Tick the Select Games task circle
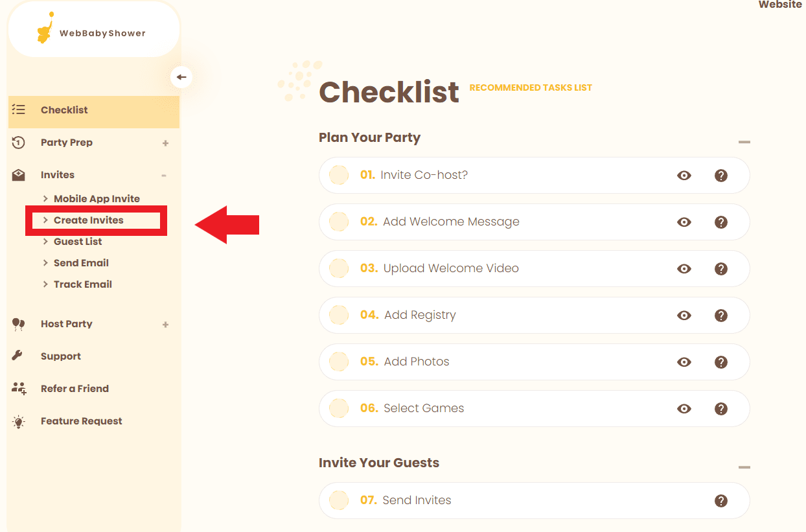The height and width of the screenshot is (532, 806). (x=339, y=408)
